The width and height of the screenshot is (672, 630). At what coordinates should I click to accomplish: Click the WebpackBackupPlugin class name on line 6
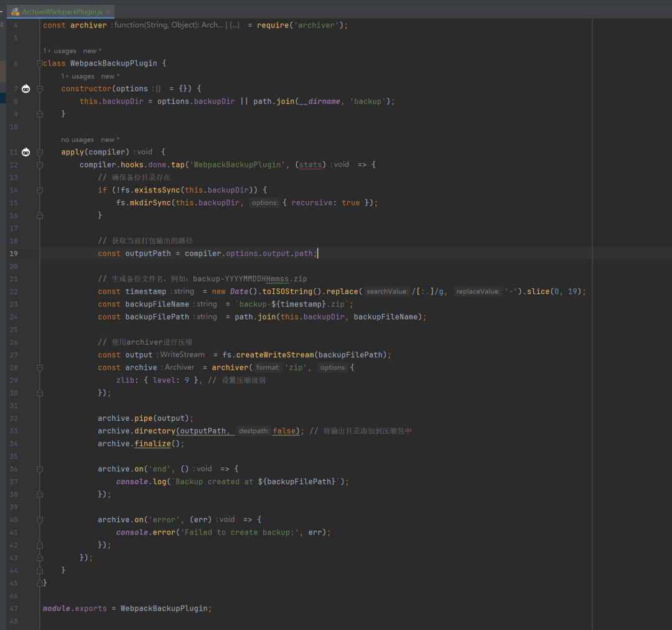point(114,63)
